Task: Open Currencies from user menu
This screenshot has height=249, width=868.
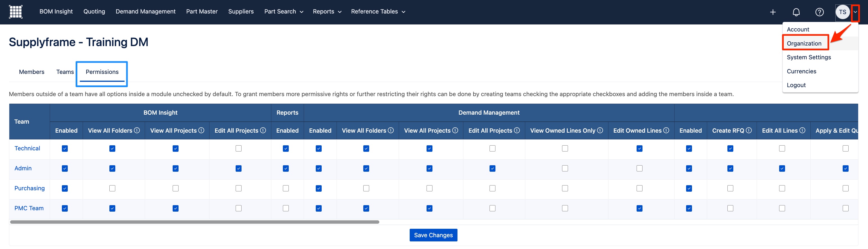Action: pos(801,71)
